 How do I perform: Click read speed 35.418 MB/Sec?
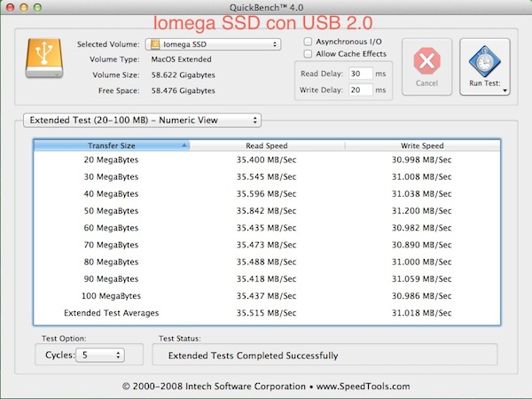coord(266,279)
